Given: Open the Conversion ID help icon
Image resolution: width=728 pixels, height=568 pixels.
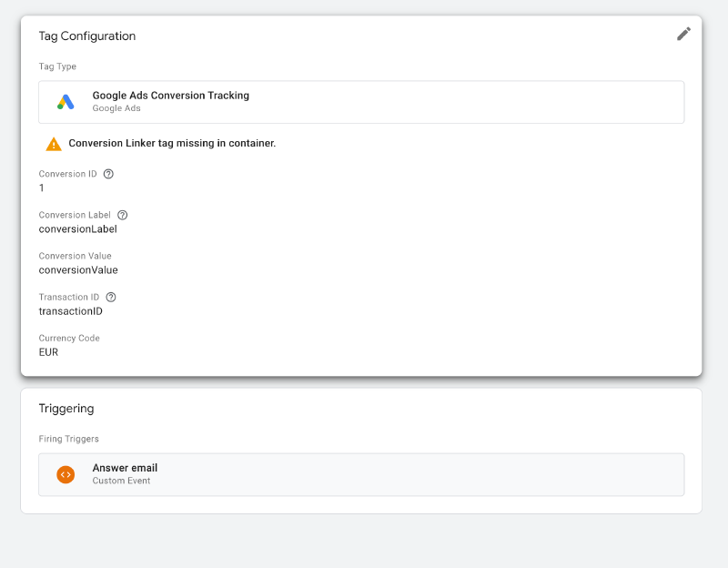Looking at the screenshot, I should pos(108,173).
